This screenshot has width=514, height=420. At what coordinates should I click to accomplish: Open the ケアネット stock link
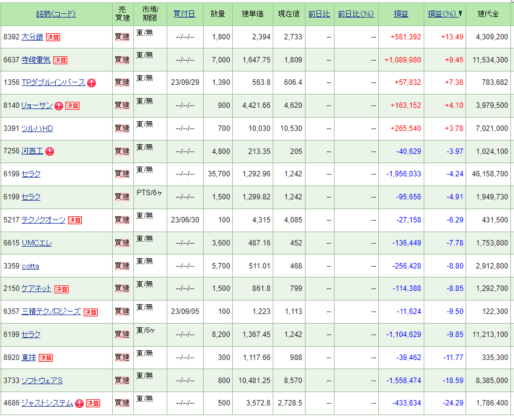[37, 288]
